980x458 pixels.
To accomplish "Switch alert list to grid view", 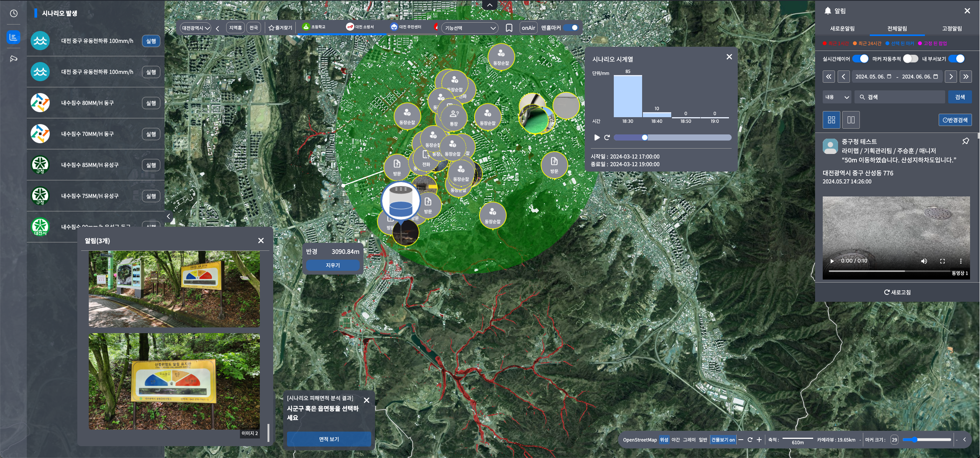I will 832,120.
